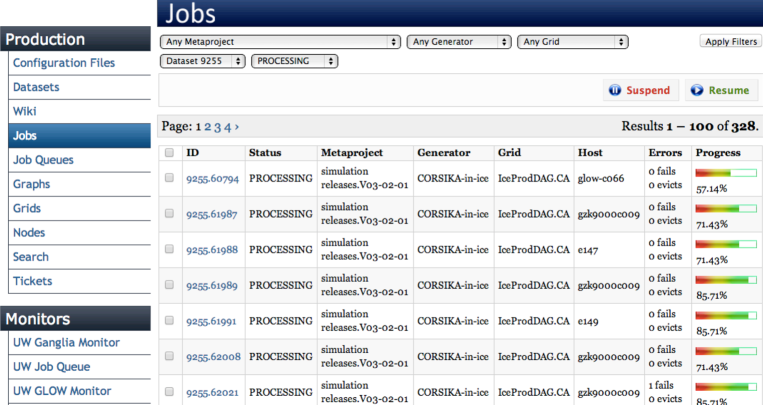Image resolution: width=763 pixels, height=406 pixels.
Task: Select Job Queues in Production menu
Action: (43, 160)
